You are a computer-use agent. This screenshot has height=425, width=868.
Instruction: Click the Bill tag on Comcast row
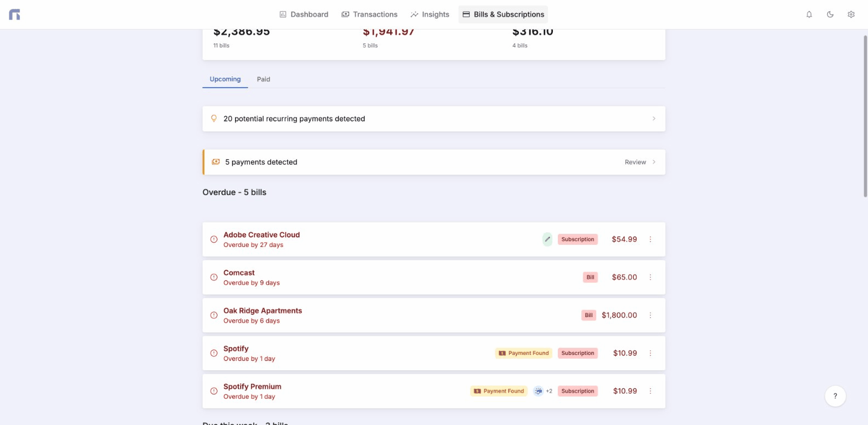click(590, 277)
